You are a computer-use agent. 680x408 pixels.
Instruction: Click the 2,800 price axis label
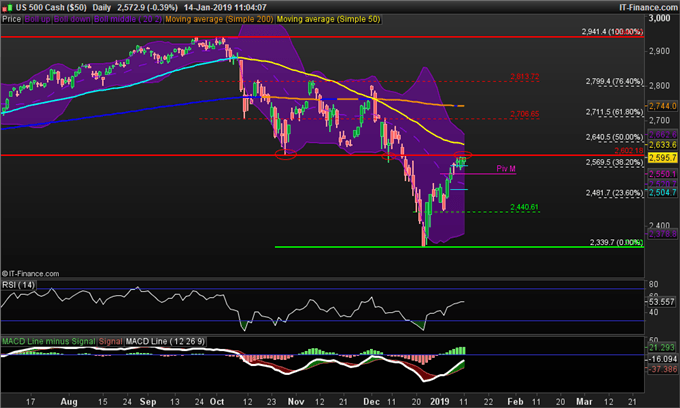(x=660, y=86)
